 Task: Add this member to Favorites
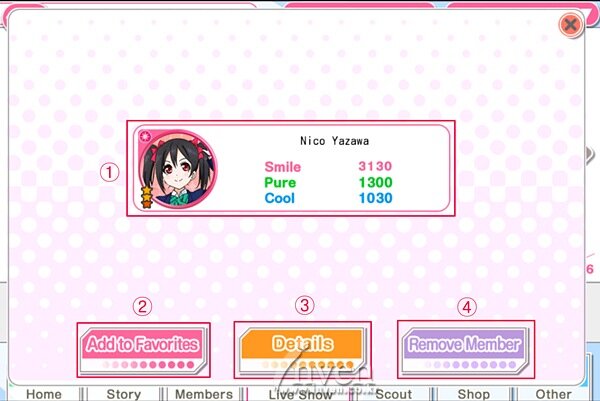[x=143, y=350]
